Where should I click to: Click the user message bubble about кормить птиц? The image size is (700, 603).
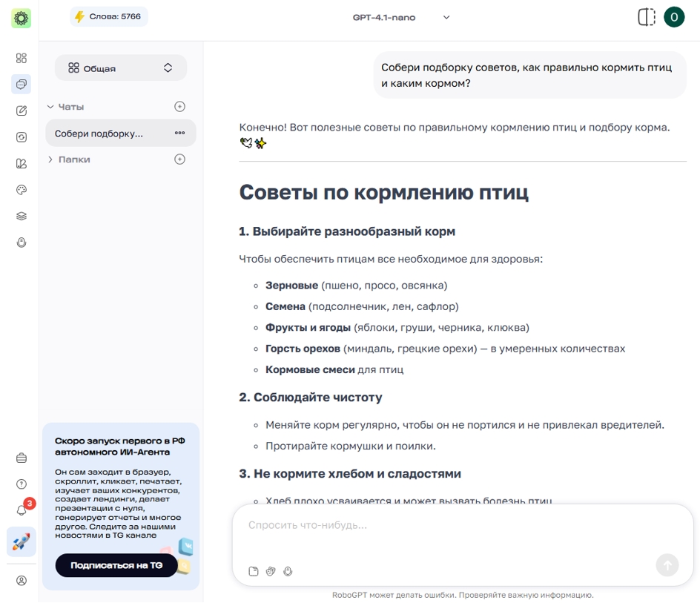(x=529, y=75)
